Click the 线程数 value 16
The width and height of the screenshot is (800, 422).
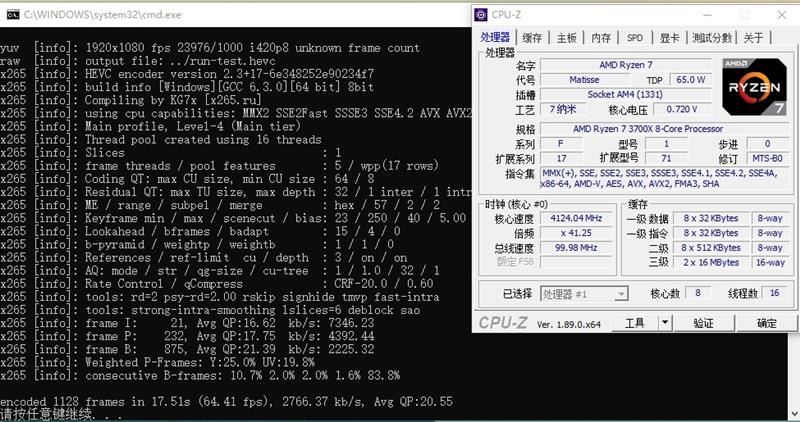click(774, 293)
